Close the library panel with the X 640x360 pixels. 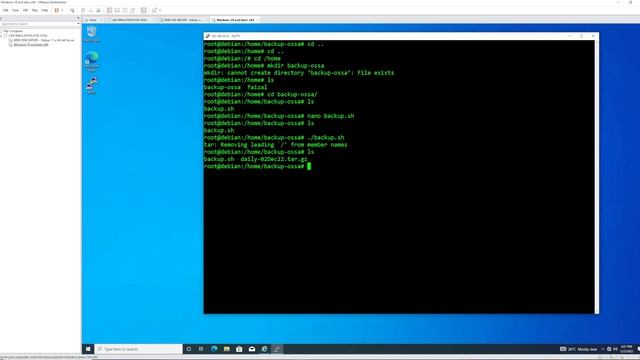pos(78,18)
